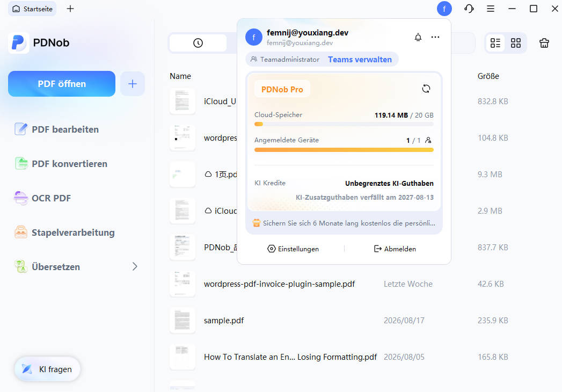Click the 235.9 KB size value

coord(492,321)
